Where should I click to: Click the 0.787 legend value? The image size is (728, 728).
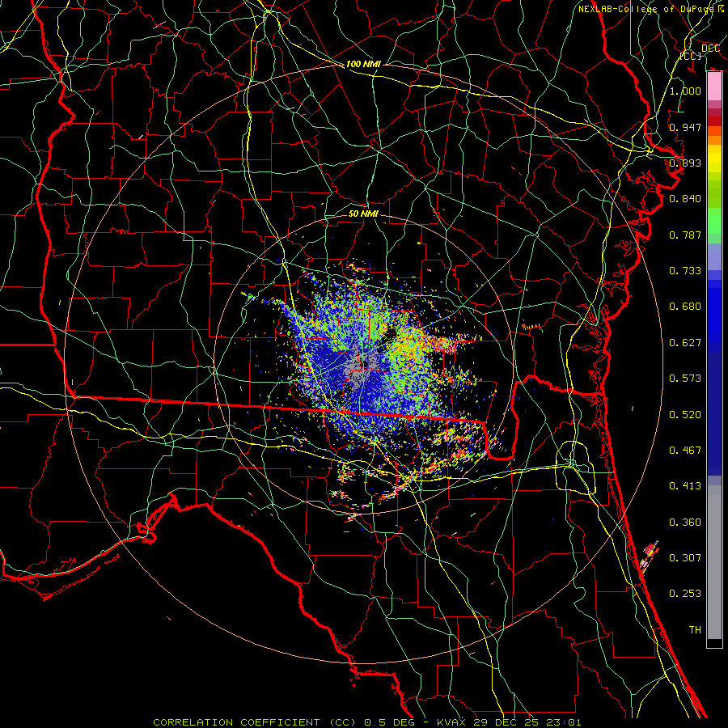(685, 235)
